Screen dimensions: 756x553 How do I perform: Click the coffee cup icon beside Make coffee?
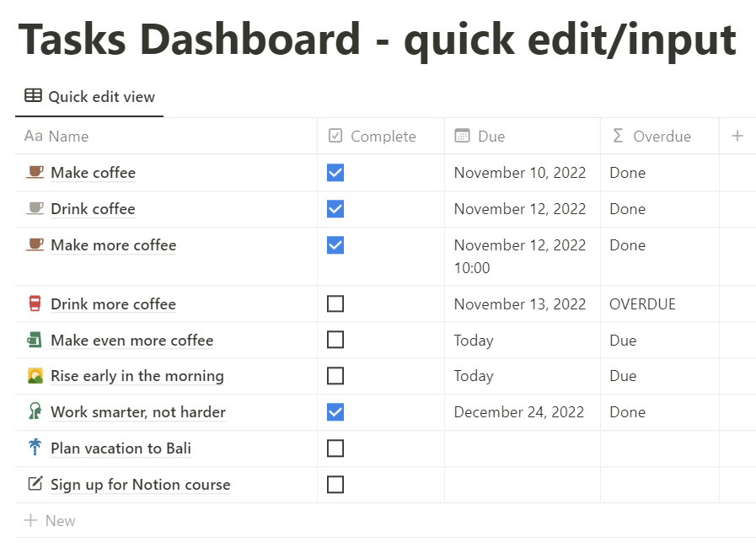click(35, 173)
